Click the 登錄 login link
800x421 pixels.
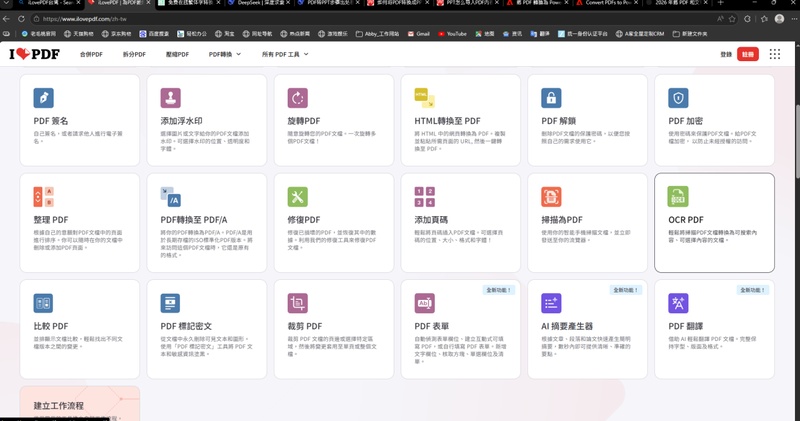click(726, 54)
